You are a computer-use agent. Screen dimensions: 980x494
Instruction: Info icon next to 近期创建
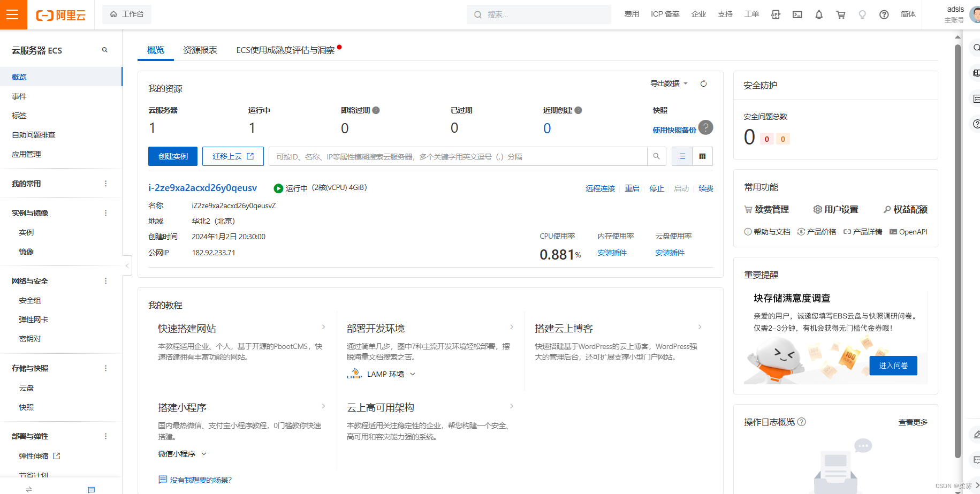tap(578, 110)
